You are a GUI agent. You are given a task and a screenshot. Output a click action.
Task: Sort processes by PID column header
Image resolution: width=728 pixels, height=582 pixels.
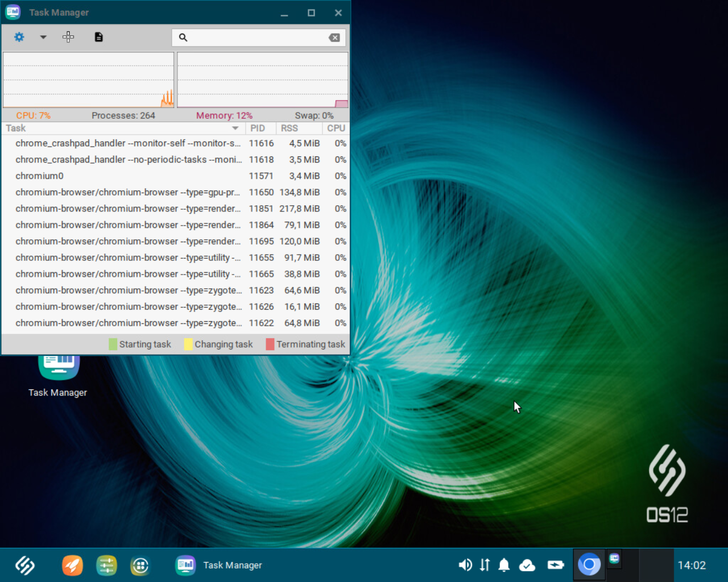pyautogui.click(x=258, y=128)
